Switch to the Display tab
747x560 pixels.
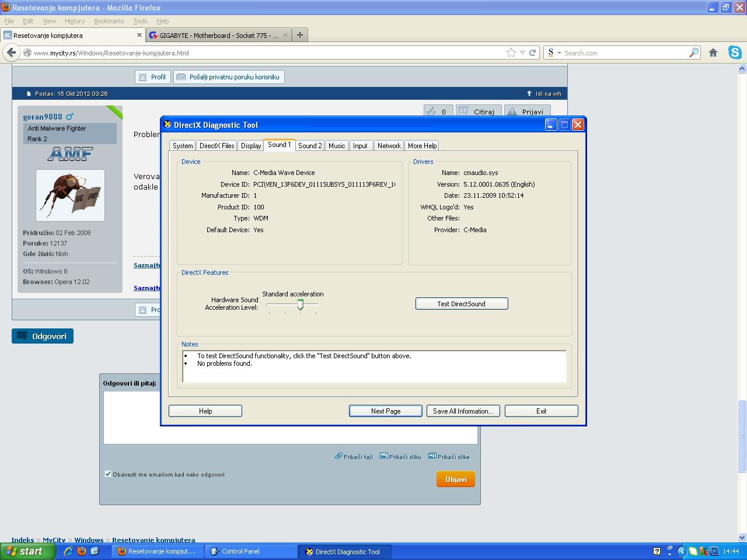pyautogui.click(x=251, y=146)
